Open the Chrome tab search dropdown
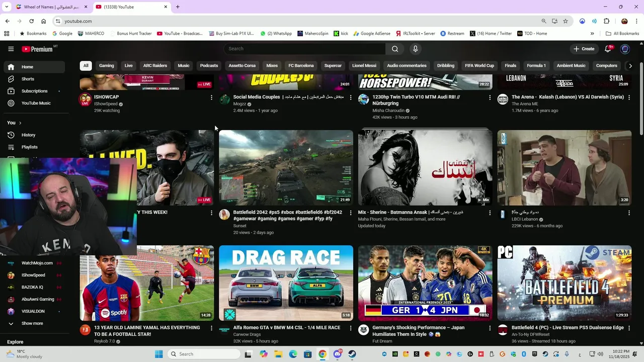The width and height of the screenshot is (644, 362). (x=7, y=7)
